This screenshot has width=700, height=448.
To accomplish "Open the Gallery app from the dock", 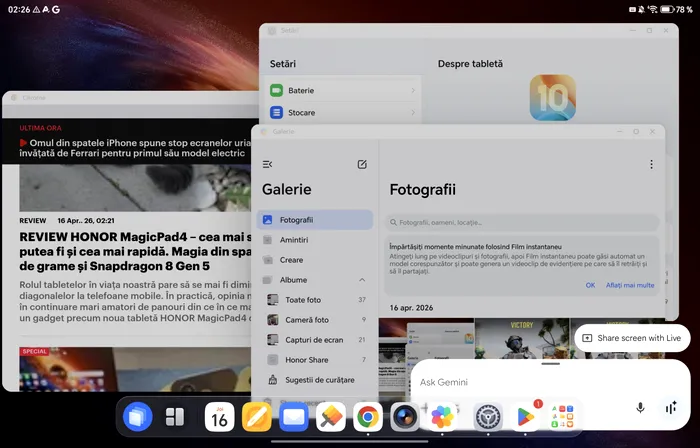I will tap(442, 417).
